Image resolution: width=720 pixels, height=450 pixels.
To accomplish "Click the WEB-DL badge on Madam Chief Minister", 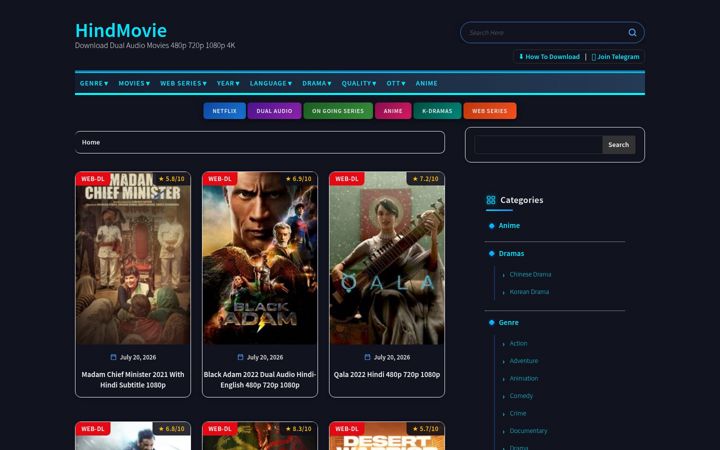I will tap(93, 179).
